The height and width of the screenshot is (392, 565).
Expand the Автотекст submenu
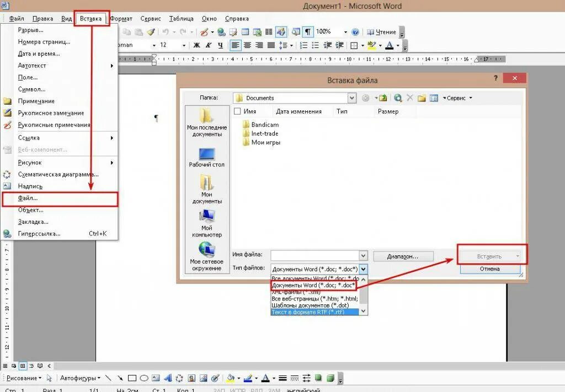click(60, 66)
